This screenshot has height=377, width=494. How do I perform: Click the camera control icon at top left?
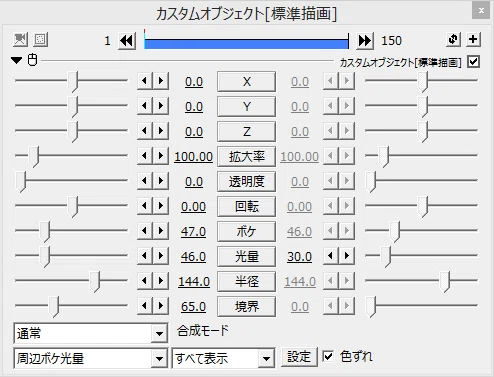[x=20, y=40]
